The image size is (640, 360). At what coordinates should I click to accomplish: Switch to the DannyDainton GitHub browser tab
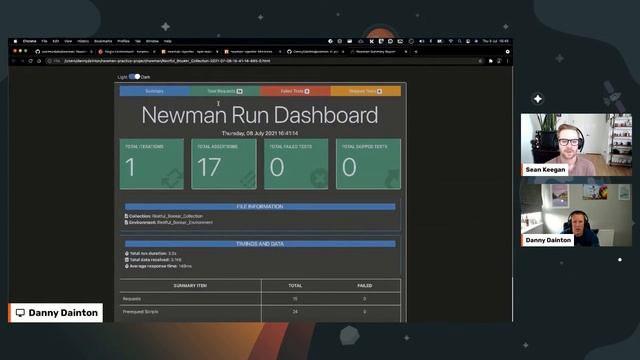pos(316,52)
